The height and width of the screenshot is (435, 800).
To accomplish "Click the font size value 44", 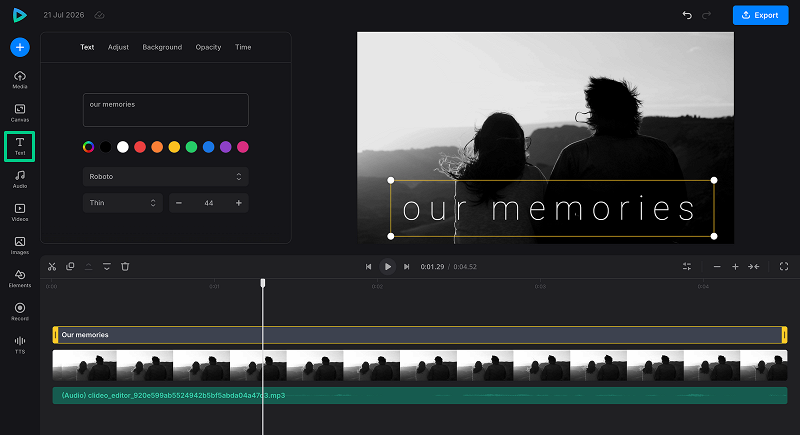I will (209, 203).
